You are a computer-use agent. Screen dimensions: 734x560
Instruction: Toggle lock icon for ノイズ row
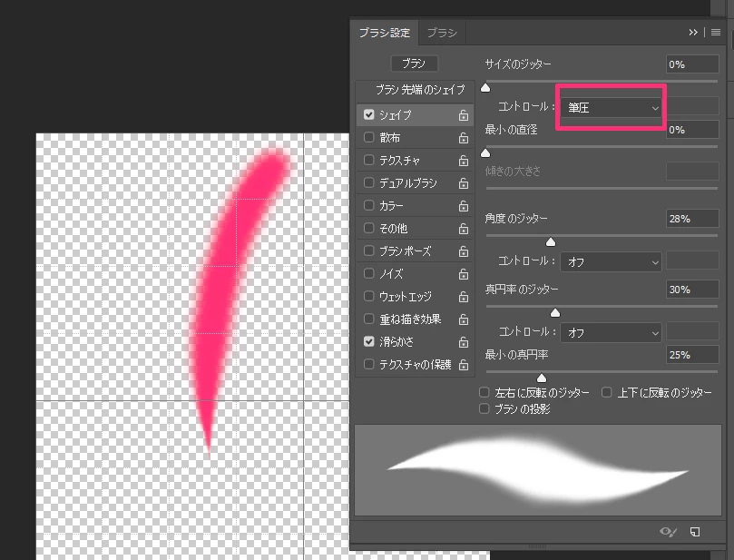(463, 274)
